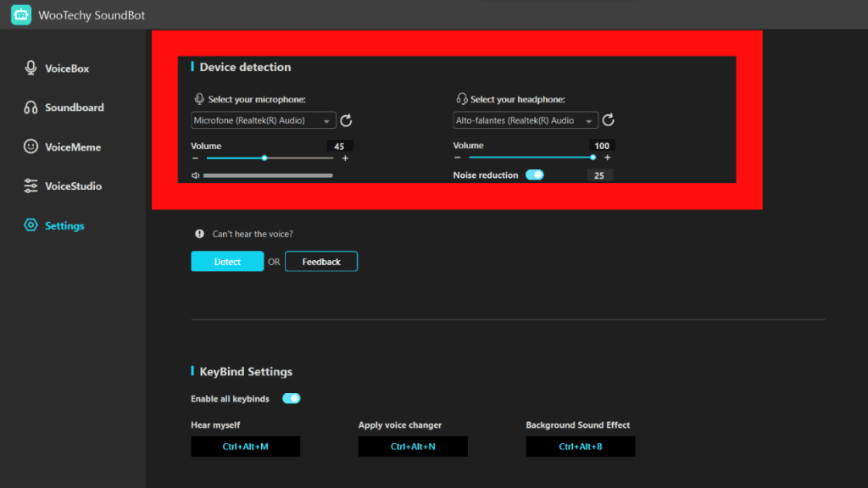Click the speaker icon below microphone volume
The width and height of the screenshot is (868, 488).
click(195, 175)
